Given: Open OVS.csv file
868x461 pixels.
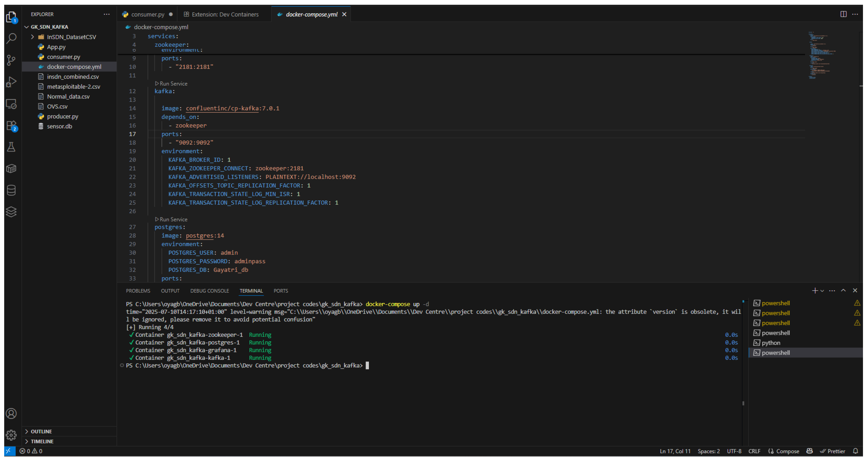Looking at the screenshot, I should pos(69,106).
